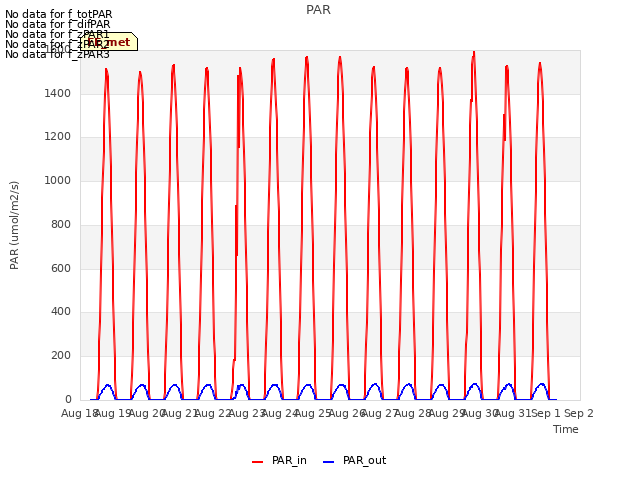This screenshot has height=480, width=640.
Task: Click the Time axis label
Action: coord(566,429)
